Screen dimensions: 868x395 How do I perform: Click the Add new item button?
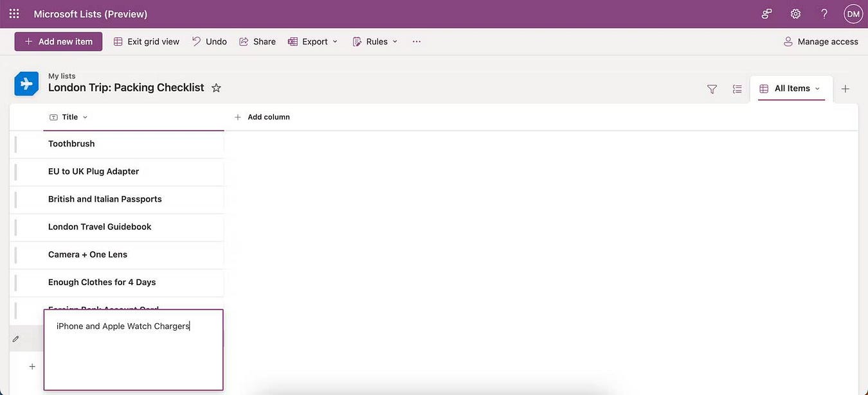click(58, 41)
